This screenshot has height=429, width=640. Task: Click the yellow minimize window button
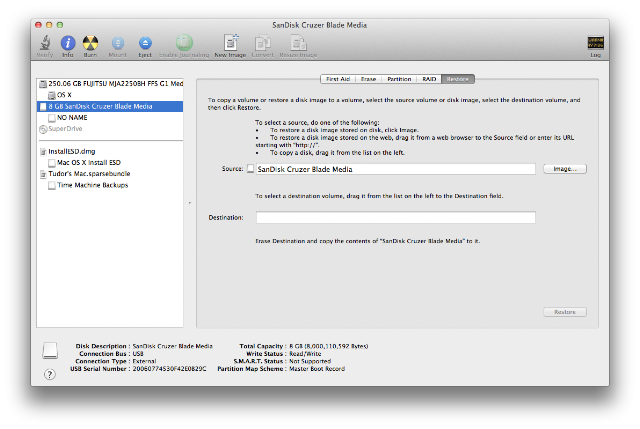49,25
